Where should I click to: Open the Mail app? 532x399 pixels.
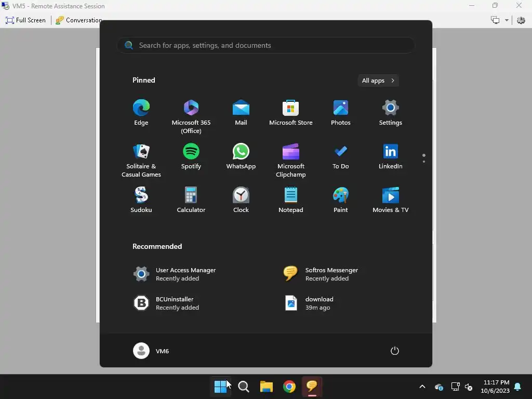pyautogui.click(x=241, y=113)
